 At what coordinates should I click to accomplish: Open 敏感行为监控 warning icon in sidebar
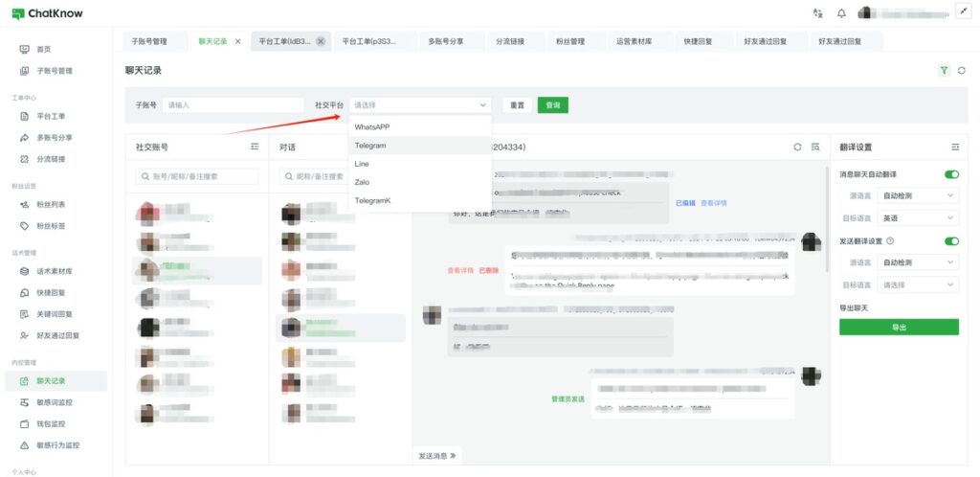click(x=24, y=445)
